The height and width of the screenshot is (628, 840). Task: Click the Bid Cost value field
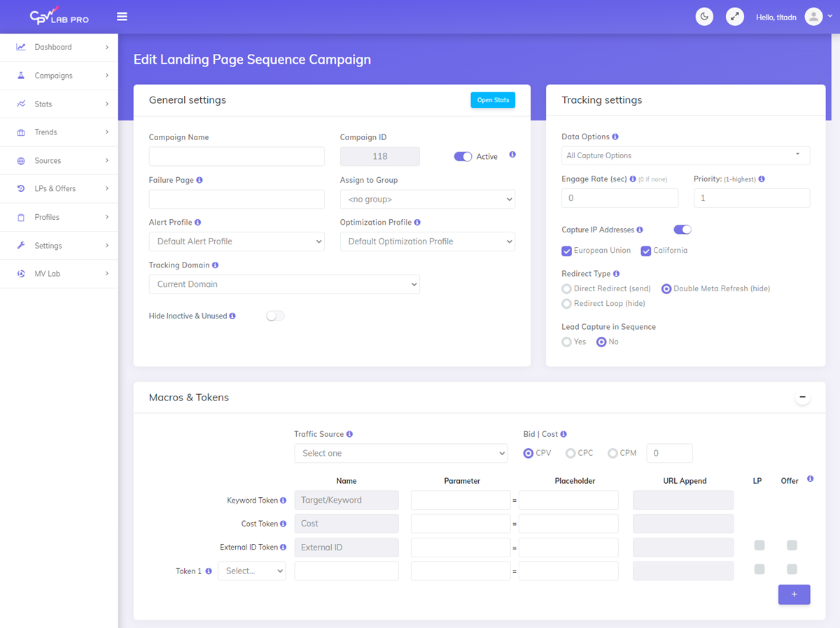669,454
